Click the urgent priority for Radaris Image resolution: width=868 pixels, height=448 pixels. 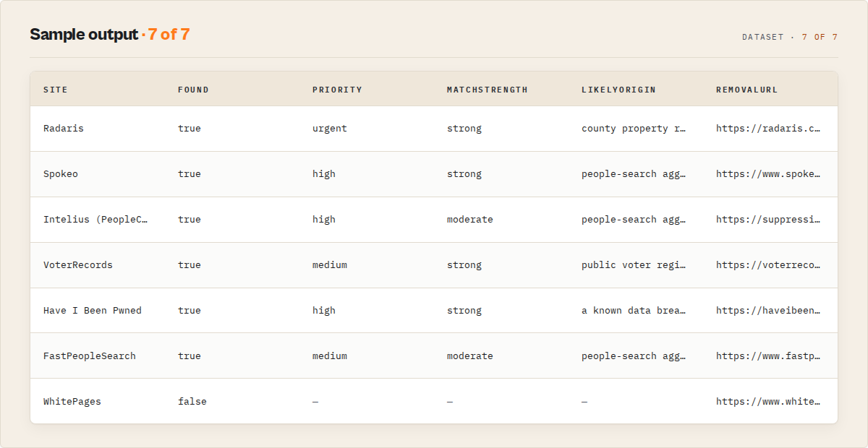pos(330,129)
